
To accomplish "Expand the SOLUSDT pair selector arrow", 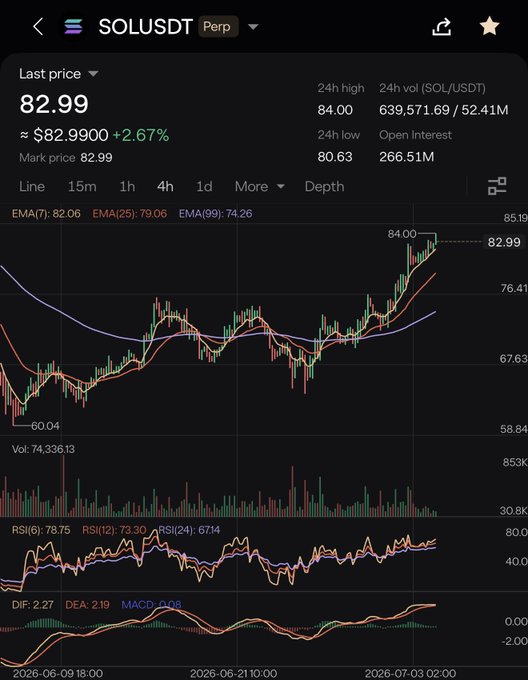I will pyautogui.click(x=253, y=27).
